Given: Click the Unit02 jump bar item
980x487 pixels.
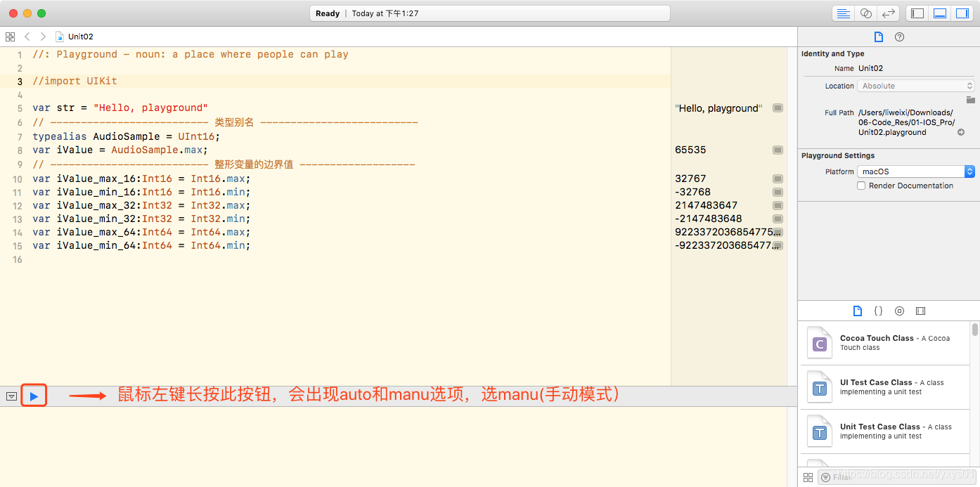Looking at the screenshot, I should coord(75,37).
